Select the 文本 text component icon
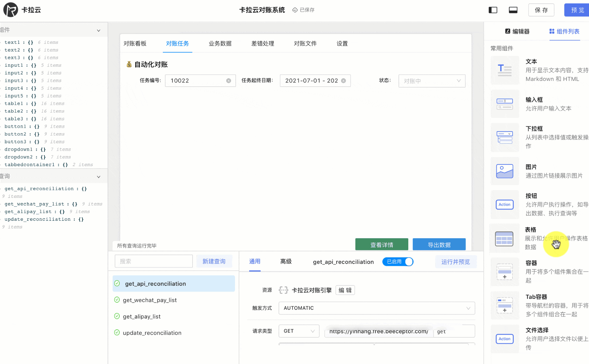The image size is (589, 364). (x=504, y=70)
